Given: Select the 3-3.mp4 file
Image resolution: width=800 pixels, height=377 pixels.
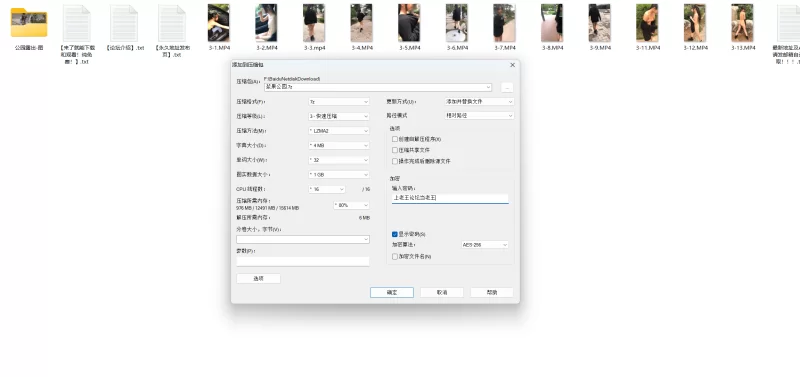Looking at the screenshot, I should tap(314, 23).
